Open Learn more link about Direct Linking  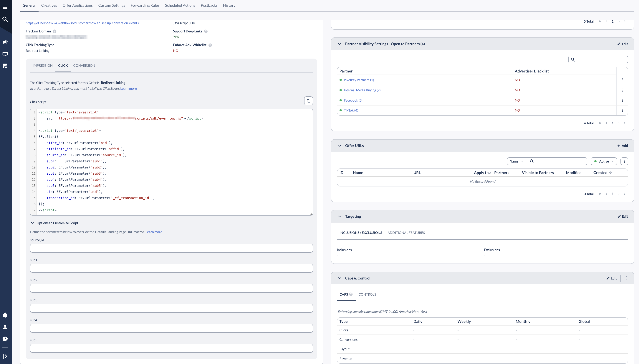[x=128, y=89]
